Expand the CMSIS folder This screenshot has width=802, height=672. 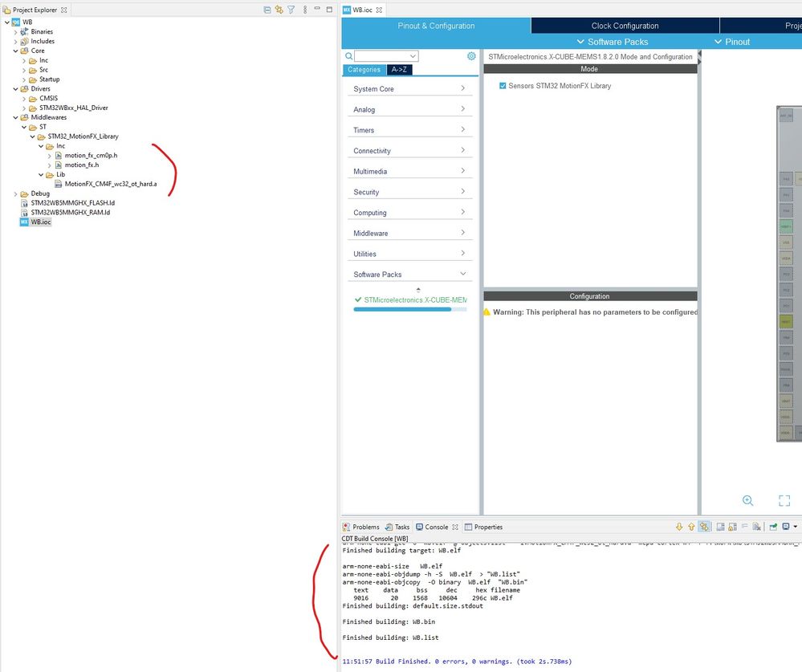coord(24,98)
